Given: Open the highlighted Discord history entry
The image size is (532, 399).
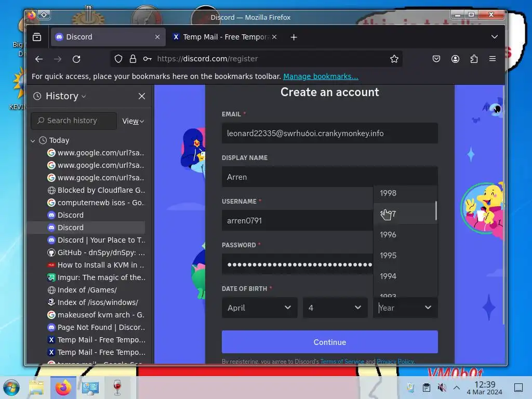Looking at the screenshot, I should pyautogui.click(x=86, y=228).
